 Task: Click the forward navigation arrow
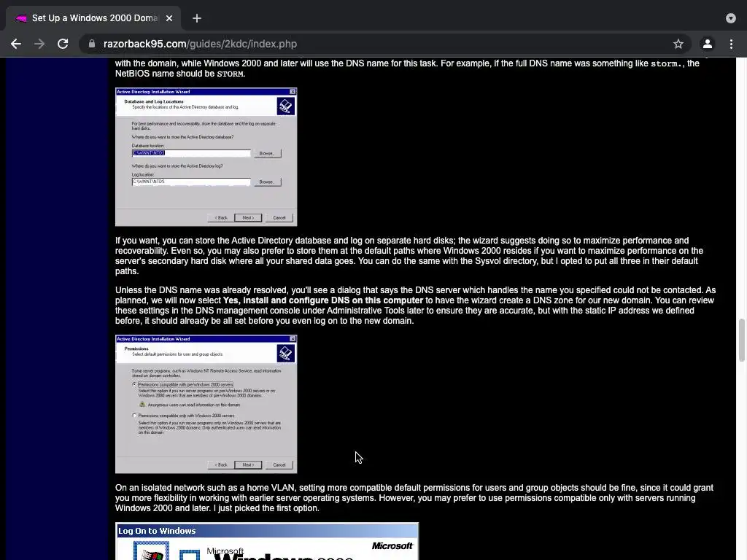pos(39,44)
